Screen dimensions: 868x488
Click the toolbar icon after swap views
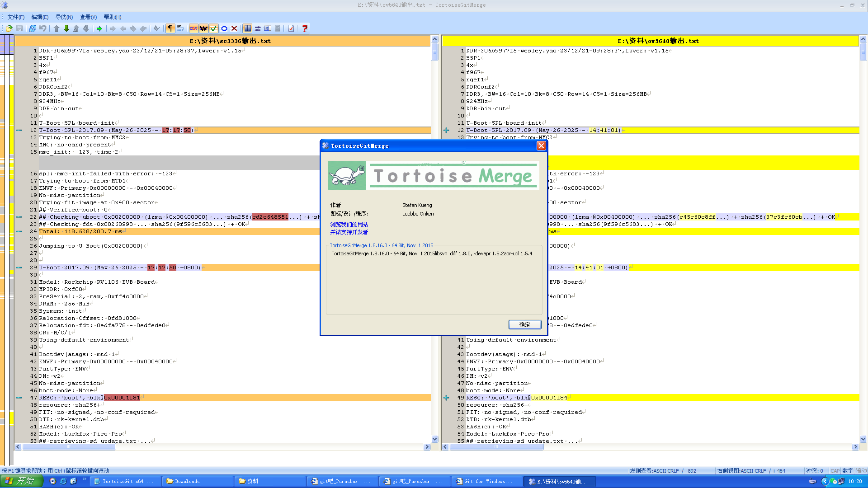pyautogui.click(x=268, y=28)
